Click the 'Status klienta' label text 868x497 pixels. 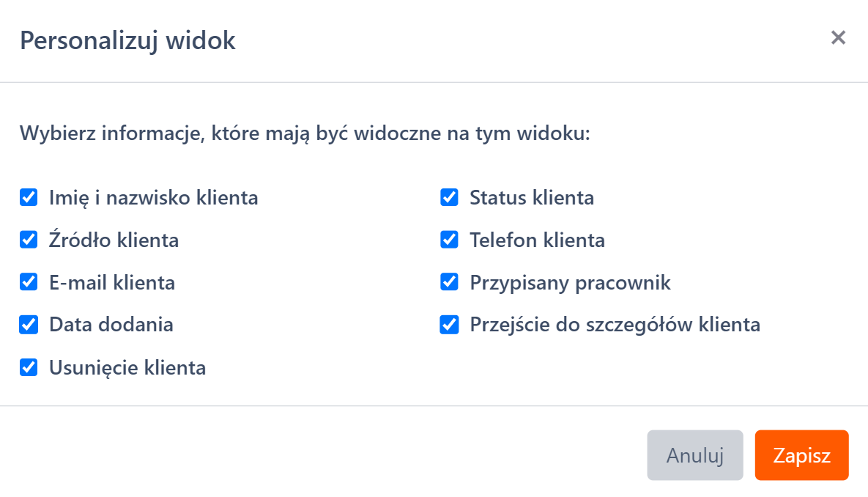[531, 198]
